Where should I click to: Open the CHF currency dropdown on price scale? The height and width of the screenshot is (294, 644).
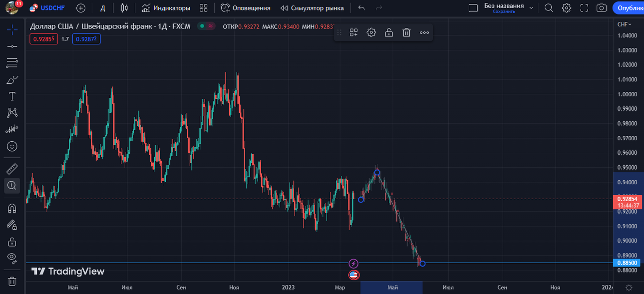[624, 24]
